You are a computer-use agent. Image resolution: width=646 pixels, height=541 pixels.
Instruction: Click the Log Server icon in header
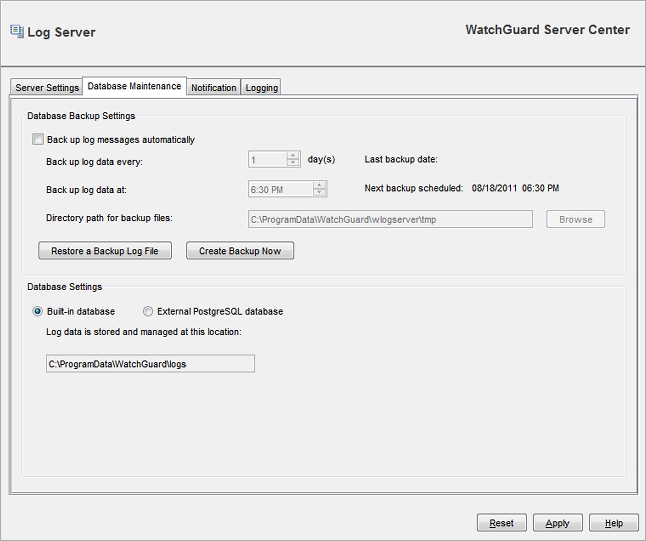(16, 31)
